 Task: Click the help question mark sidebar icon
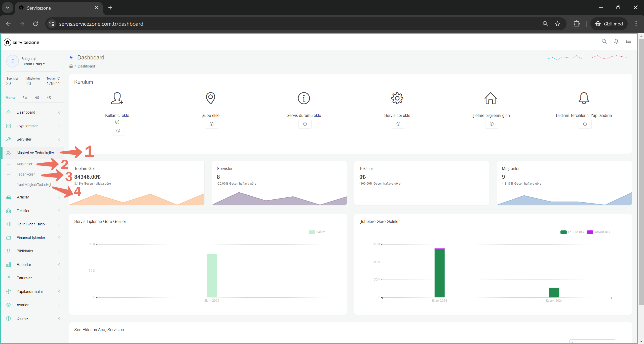coord(49,97)
